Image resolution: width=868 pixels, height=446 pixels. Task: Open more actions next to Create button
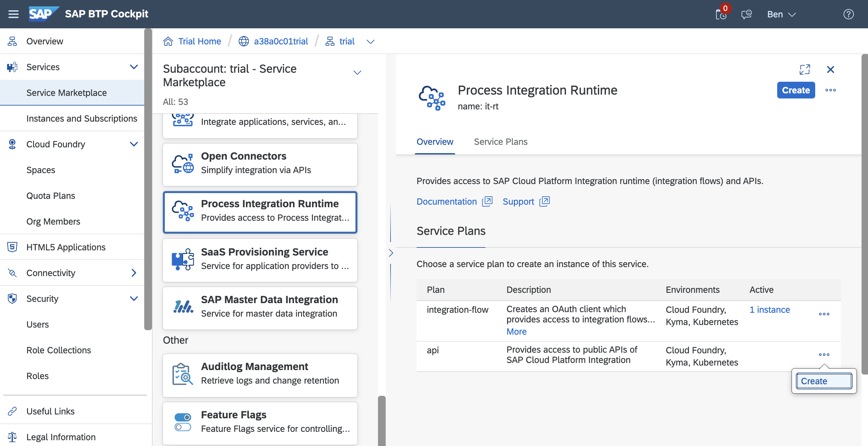pos(830,90)
